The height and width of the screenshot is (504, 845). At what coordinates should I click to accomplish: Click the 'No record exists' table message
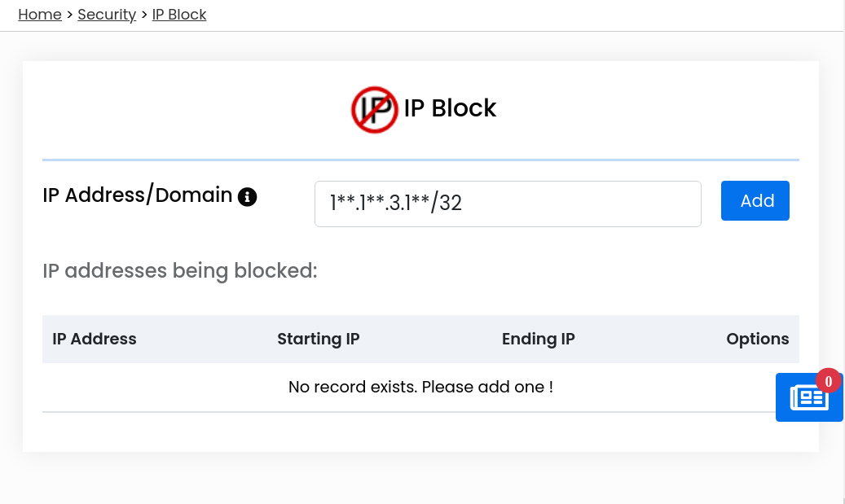(x=421, y=387)
